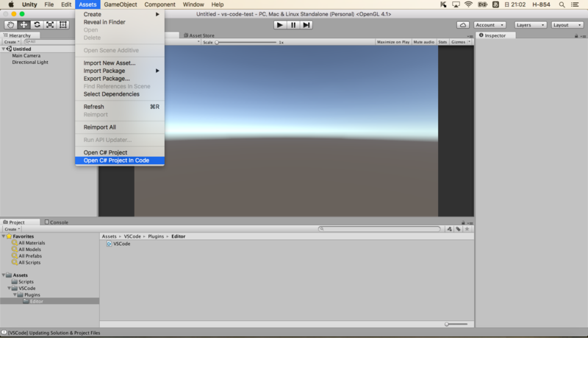This screenshot has height=368, width=588.
Task: Open the Window menu
Action: click(x=193, y=4)
